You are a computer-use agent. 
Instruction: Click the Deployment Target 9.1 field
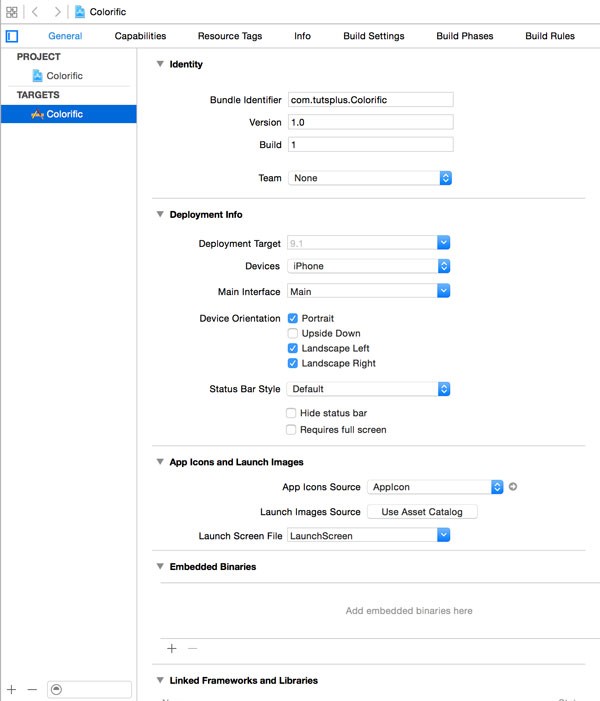362,243
